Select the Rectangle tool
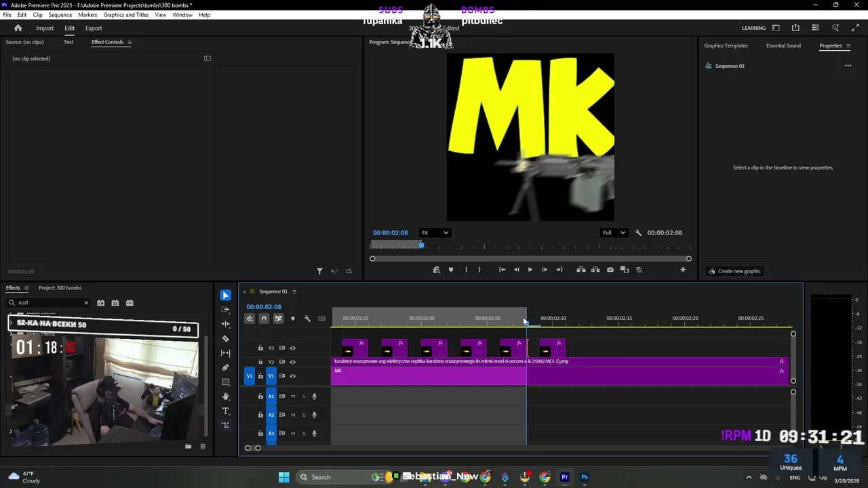 (x=226, y=382)
